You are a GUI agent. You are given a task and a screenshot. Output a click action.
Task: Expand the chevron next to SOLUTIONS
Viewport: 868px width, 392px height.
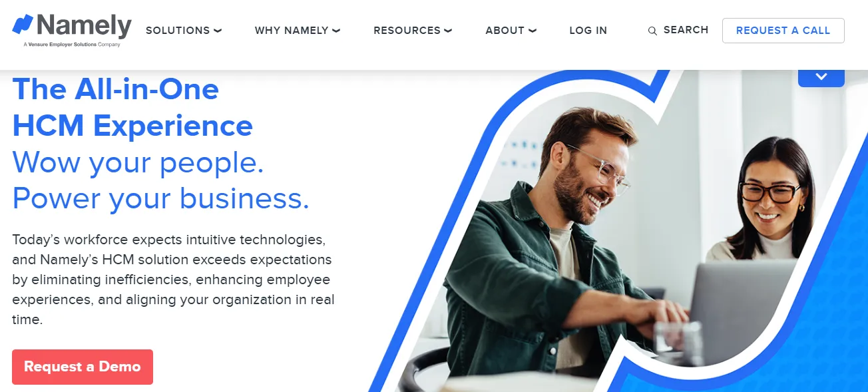coord(218,31)
